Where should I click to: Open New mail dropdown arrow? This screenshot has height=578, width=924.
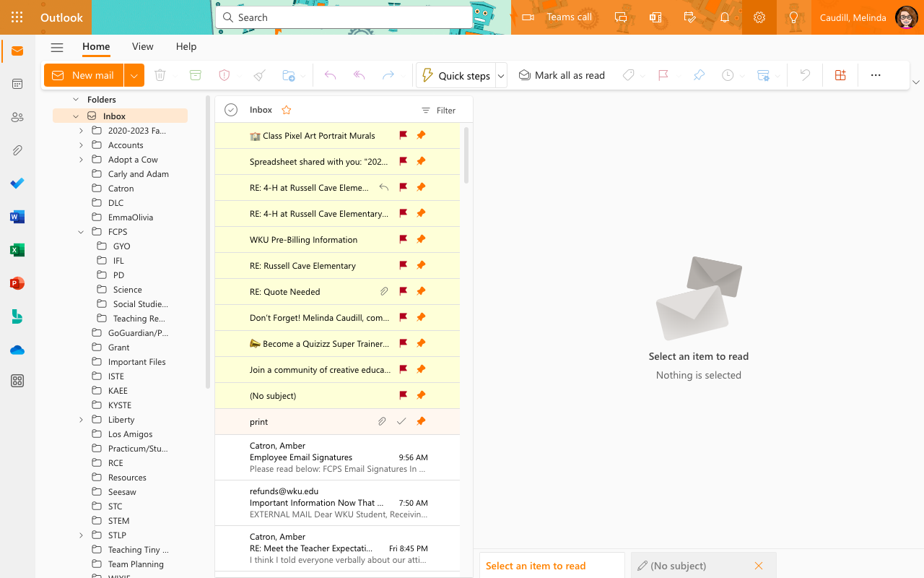[x=134, y=75]
